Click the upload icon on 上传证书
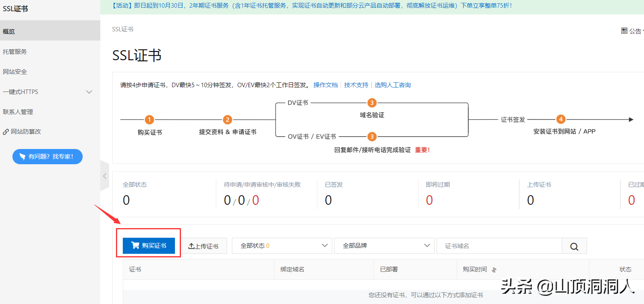Screen dimensions: 644x304 pyautogui.click(x=191, y=246)
